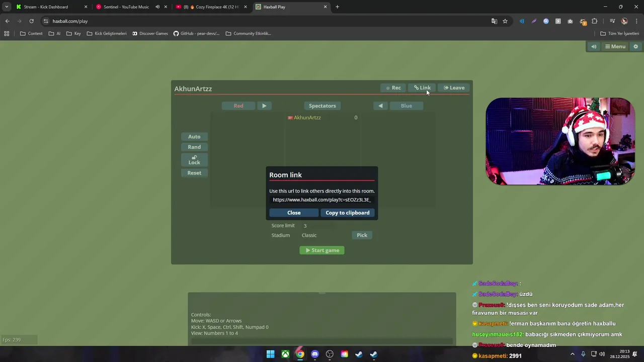644x362 pixels.
Task: Open the Content bookmark folder
Action: click(x=31, y=33)
